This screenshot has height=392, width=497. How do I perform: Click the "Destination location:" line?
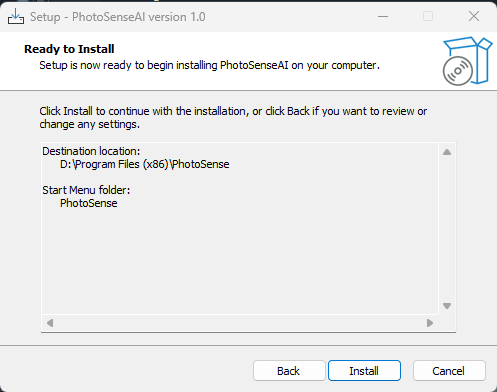[91, 151]
